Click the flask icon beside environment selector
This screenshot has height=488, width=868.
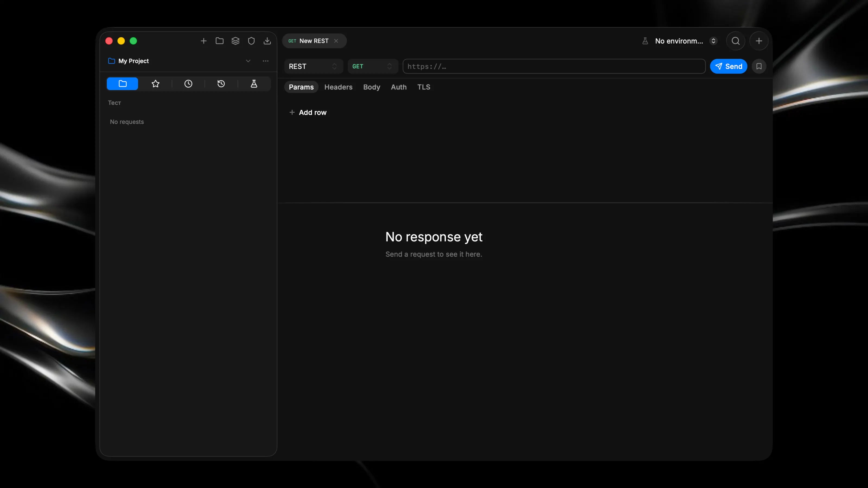pos(645,41)
